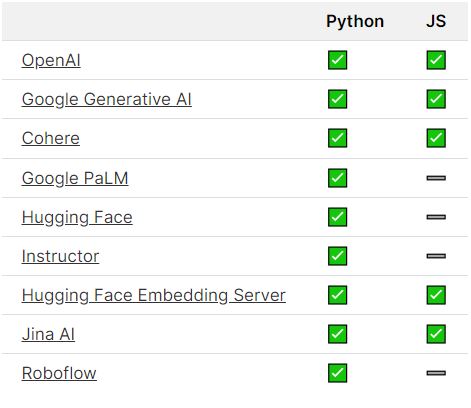Open the Instructor link

[x=60, y=256]
